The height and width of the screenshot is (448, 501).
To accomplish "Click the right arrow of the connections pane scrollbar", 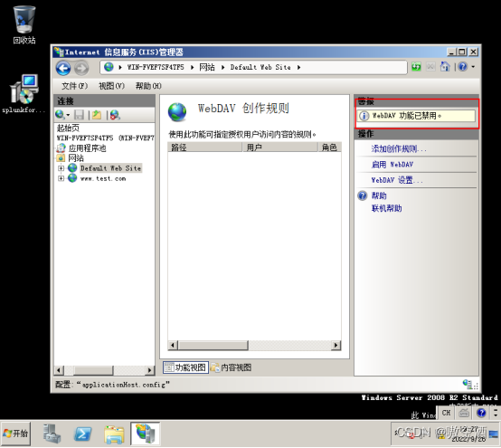I will coord(149,370).
